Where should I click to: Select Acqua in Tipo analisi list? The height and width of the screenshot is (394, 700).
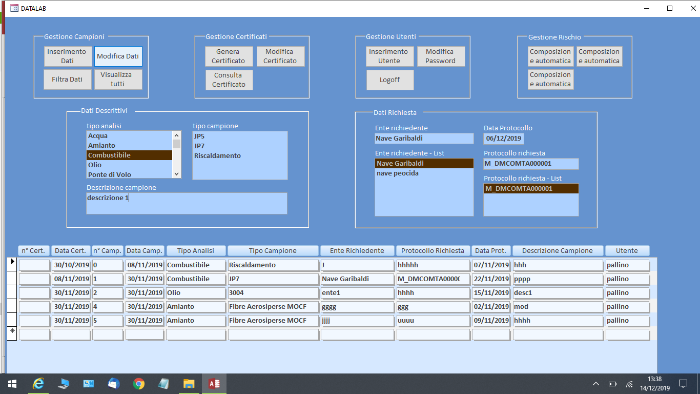(129, 136)
